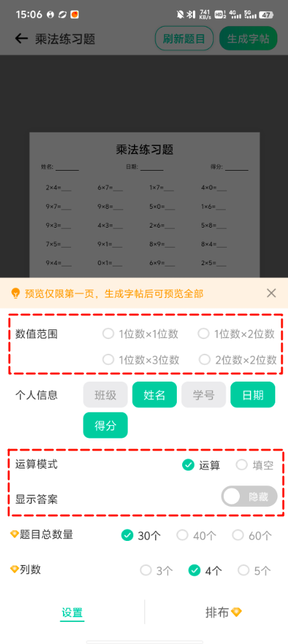Screen dimensions: 288x644
Task: Open the 设置 tab
Action: (x=72, y=613)
